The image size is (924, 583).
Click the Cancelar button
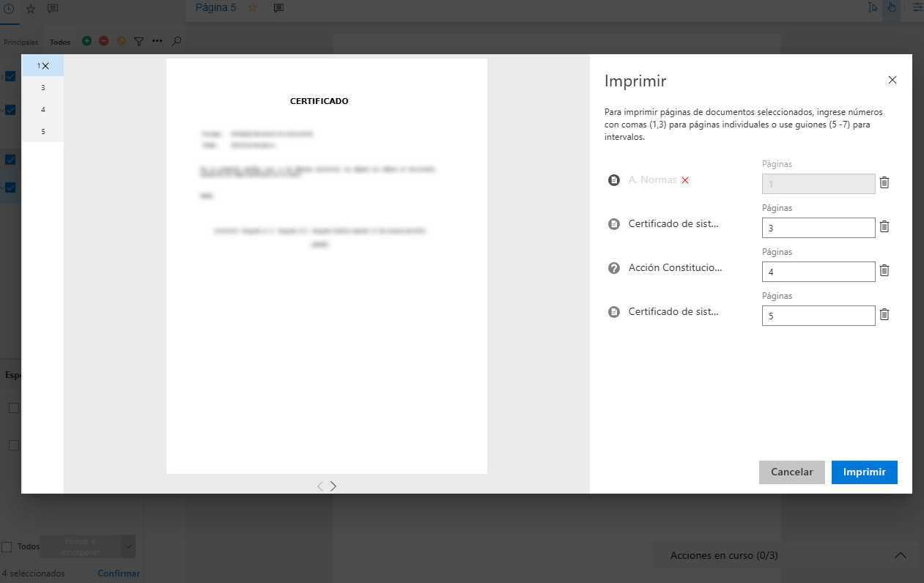792,472
